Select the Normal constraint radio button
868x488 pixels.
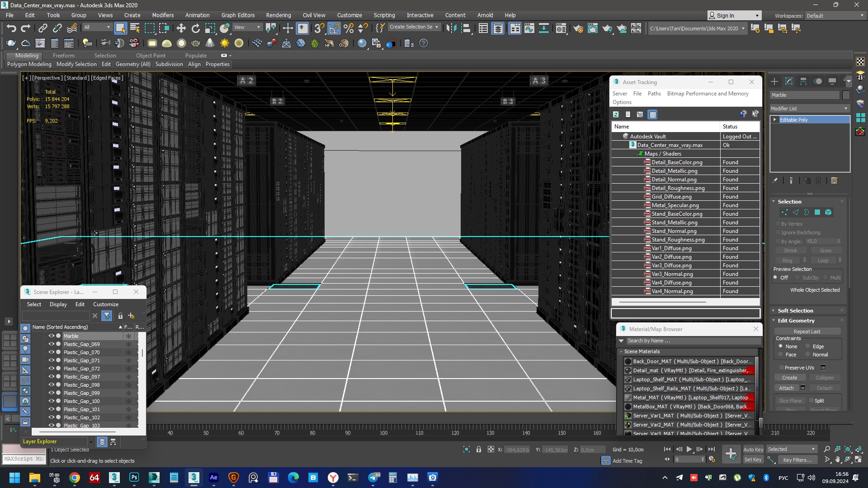click(x=808, y=355)
